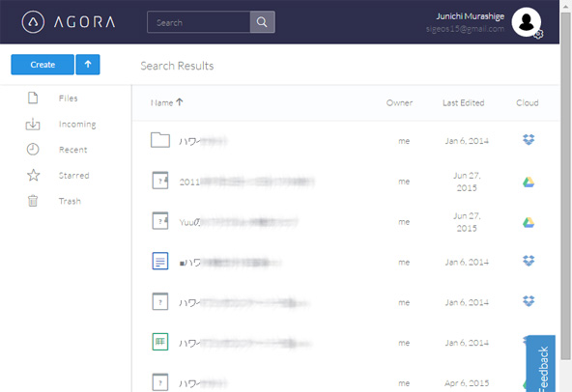Open the Incoming sidebar section
The height and width of the screenshot is (392, 572).
coord(77,124)
